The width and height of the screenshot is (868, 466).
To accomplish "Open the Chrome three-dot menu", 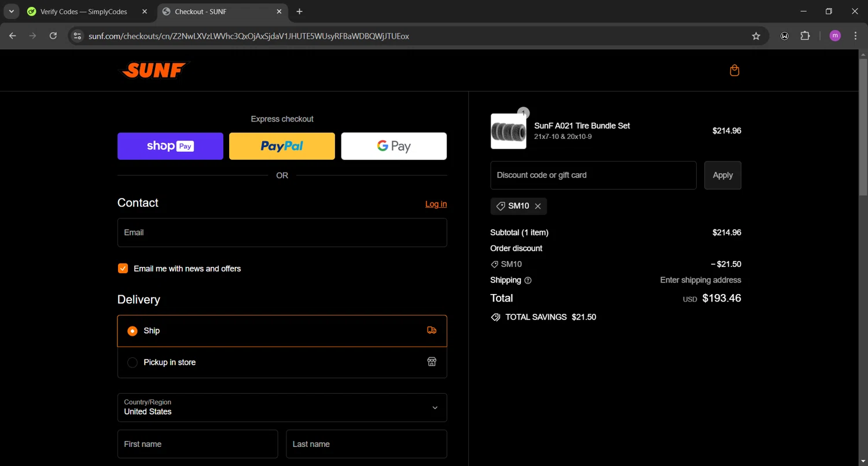I will tap(856, 36).
